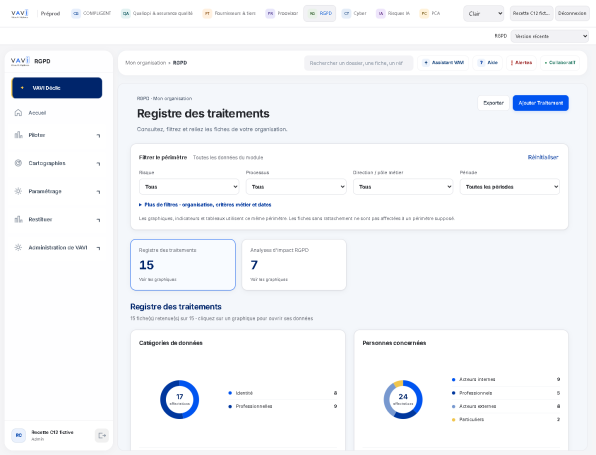Click the VAVI logo in the top bar
596x455 pixels.
(19, 13)
